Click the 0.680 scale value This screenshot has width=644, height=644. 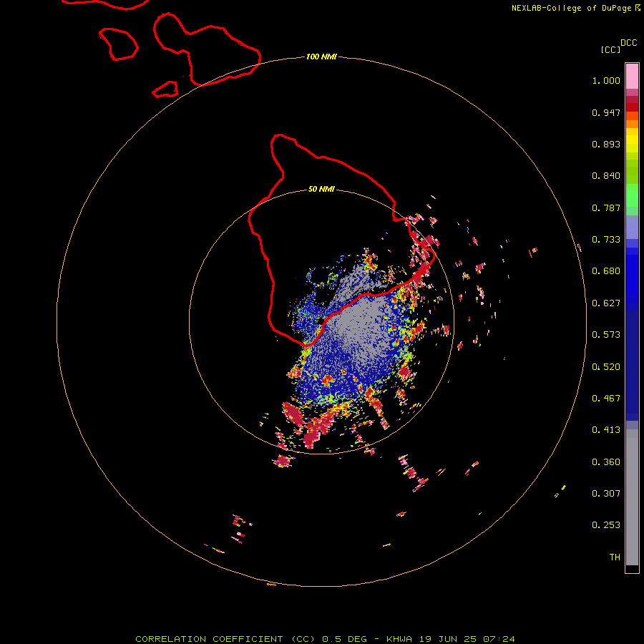tap(606, 271)
